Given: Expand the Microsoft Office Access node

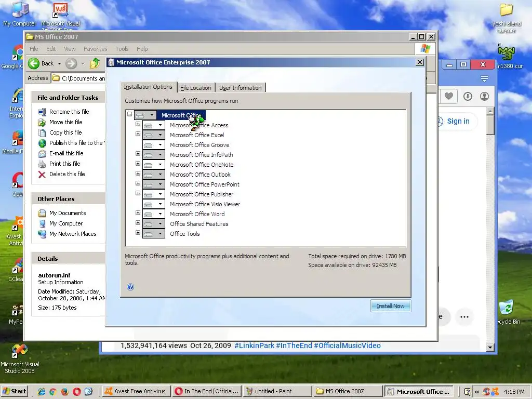Looking at the screenshot, I should pyautogui.click(x=138, y=124).
